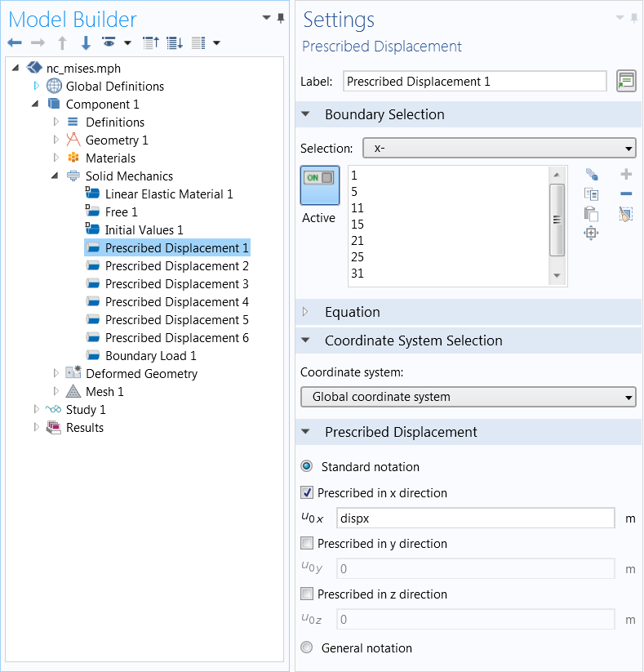Collapse the Boundary Selection section
Screen dimensions: 644x672
pos(305,114)
